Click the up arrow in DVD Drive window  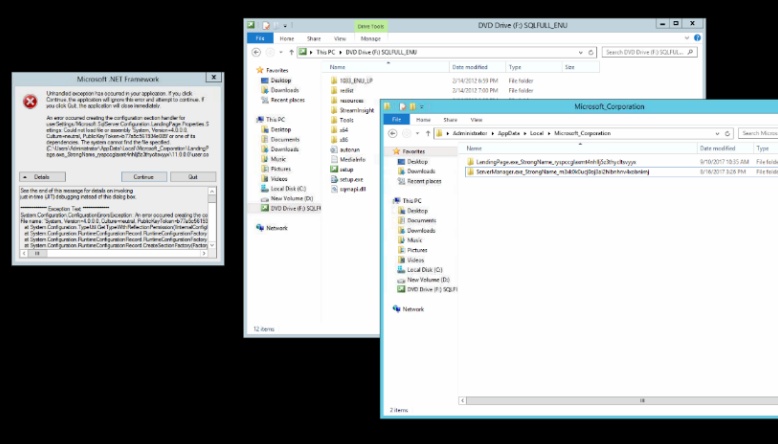pos(292,52)
